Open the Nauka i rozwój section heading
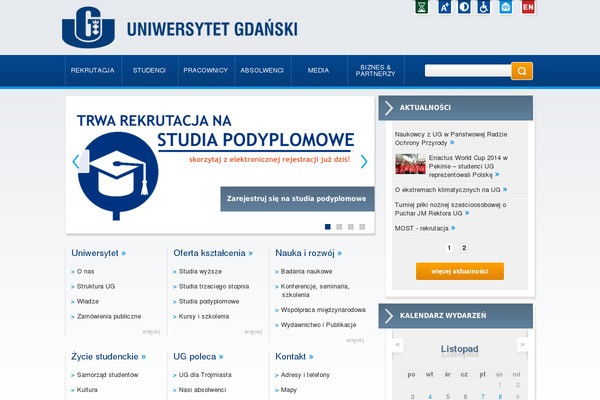Image resolution: width=600 pixels, height=400 pixels. pos(308,253)
